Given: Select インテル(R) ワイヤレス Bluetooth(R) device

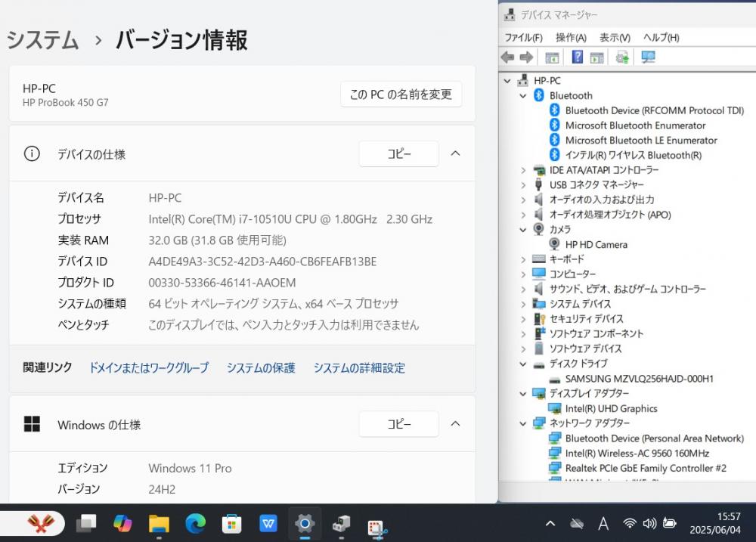Looking at the screenshot, I should [633, 155].
